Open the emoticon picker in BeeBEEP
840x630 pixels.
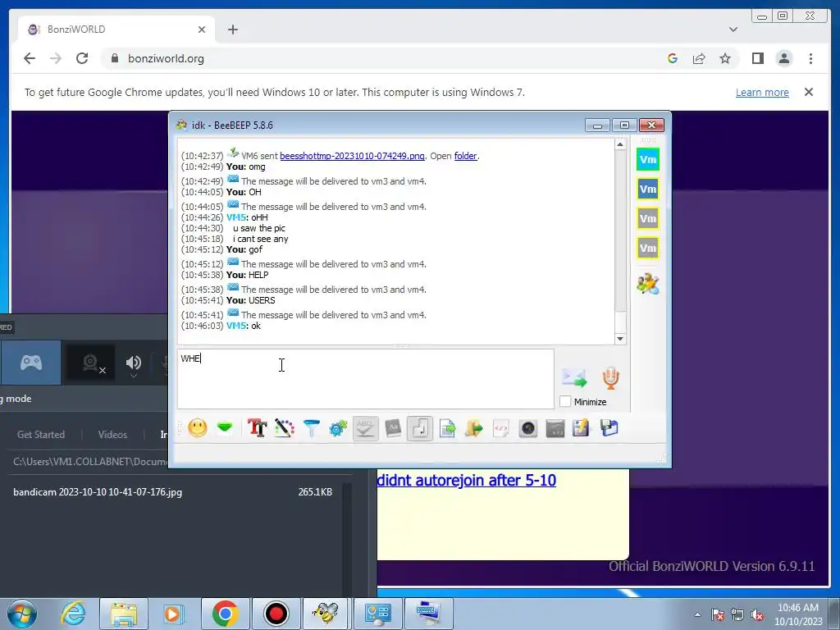tap(198, 428)
